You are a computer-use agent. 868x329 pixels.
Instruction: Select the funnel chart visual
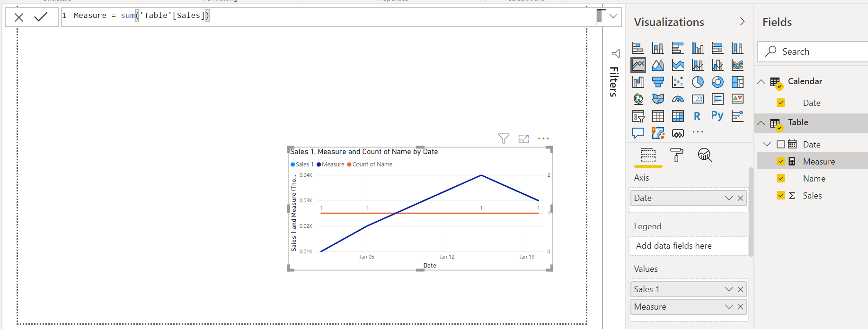[658, 82]
